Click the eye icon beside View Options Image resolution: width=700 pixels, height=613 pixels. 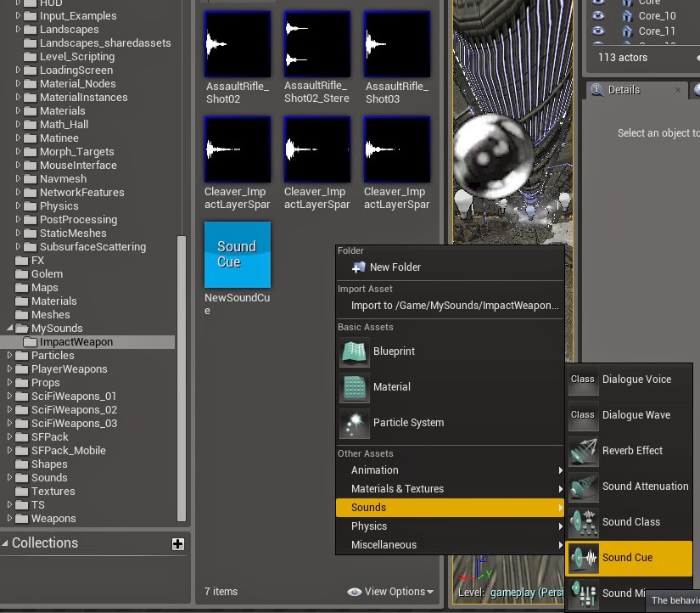(355, 592)
